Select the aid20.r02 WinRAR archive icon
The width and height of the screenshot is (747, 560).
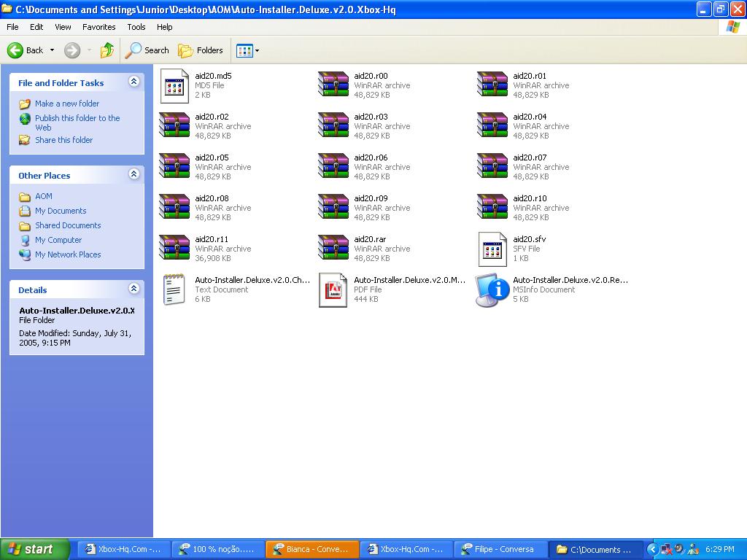pyautogui.click(x=174, y=125)
